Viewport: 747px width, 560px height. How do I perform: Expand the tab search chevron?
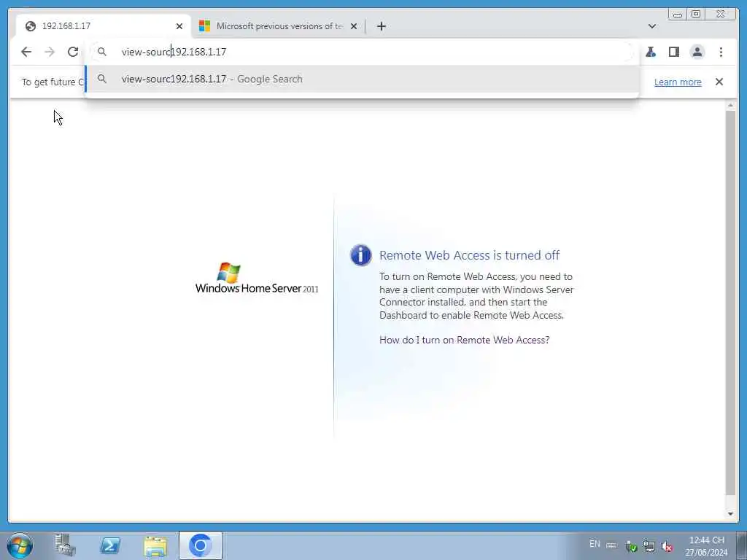(x=652, y=26)
